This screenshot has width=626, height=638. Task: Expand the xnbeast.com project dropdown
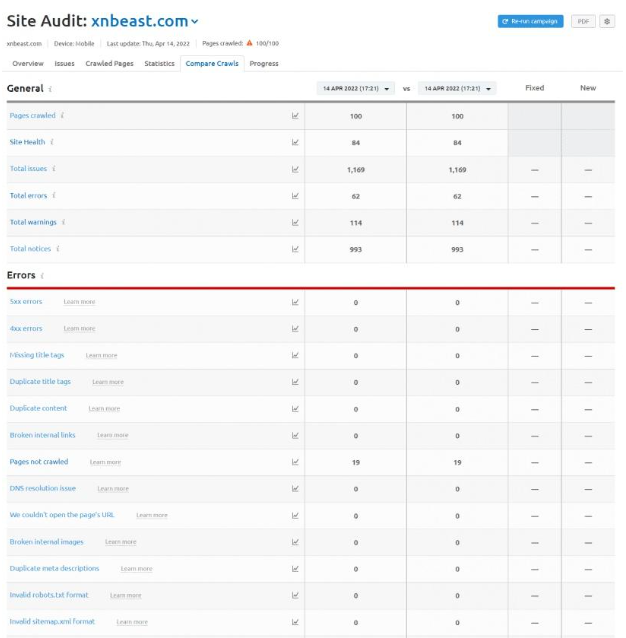coord(195,21)
